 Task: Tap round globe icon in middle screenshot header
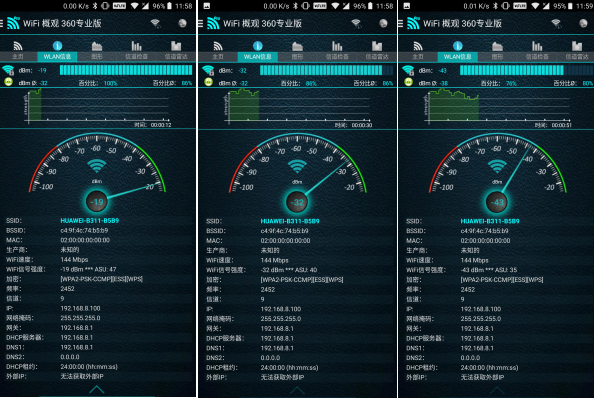383,23
